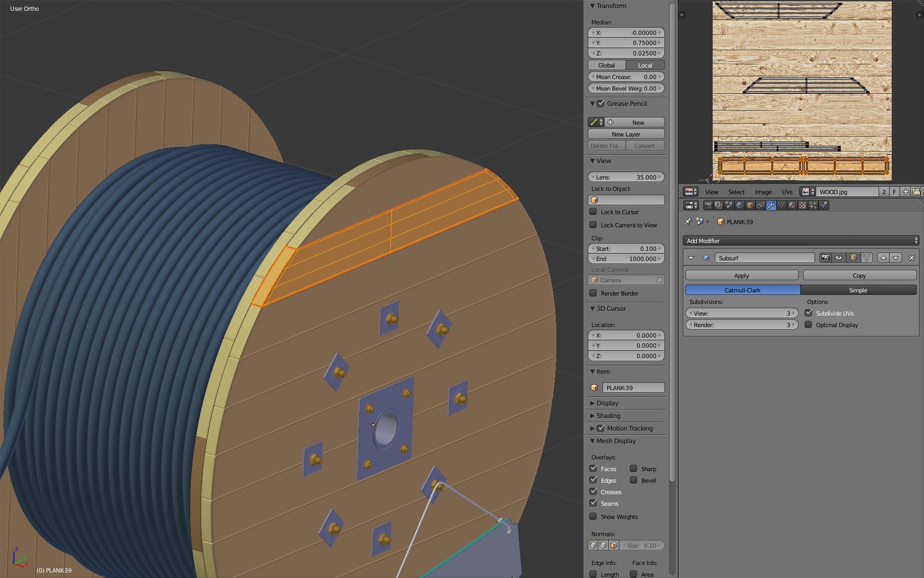Open the World properties tab (globe icon)

coord(740,205)
